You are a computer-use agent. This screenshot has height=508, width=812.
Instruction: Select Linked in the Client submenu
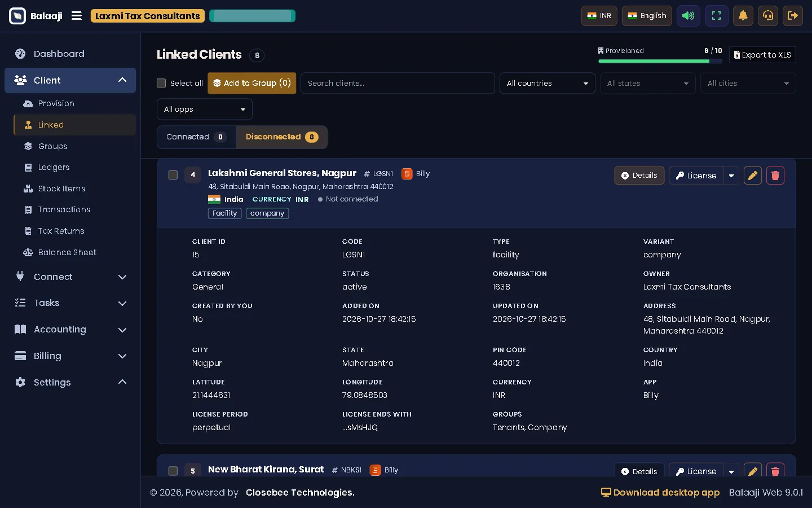(75, 125)
